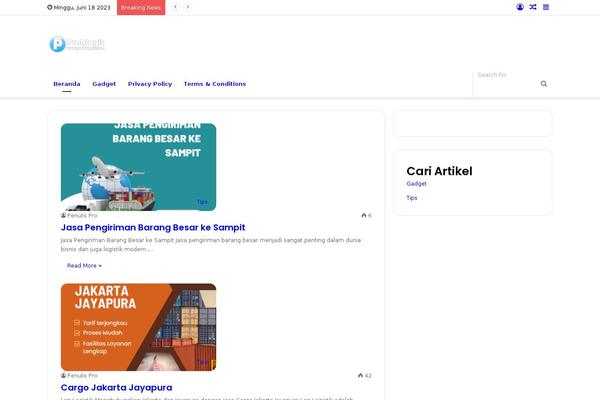Submit search with magnifier icon
This screenshot has width=600, height=400.
click(x=544, y=84)
